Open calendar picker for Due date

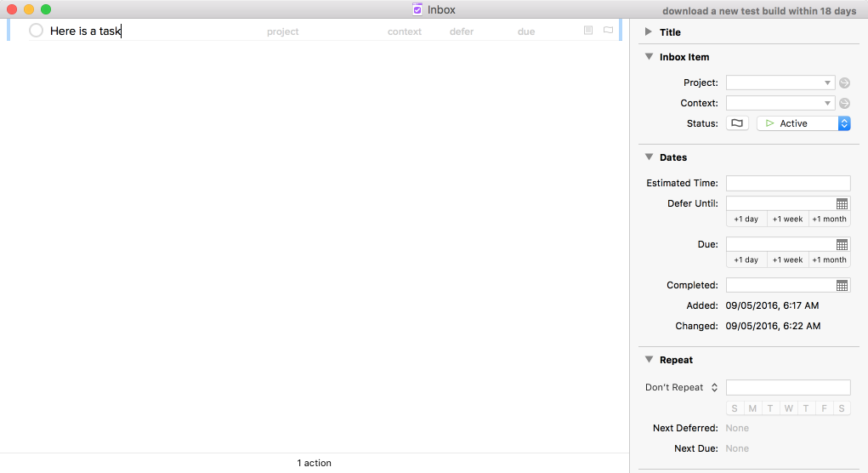842,245
